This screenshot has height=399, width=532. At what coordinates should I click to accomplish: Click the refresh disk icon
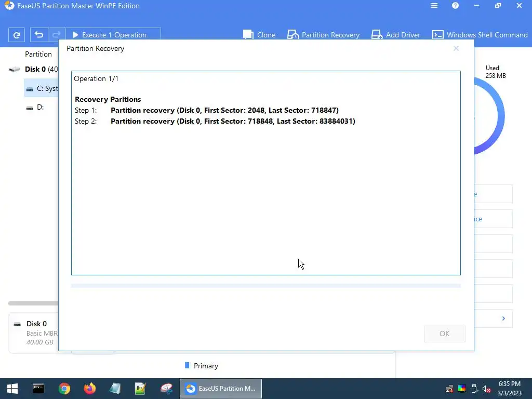pyautogui.click(x=16, y=35)
